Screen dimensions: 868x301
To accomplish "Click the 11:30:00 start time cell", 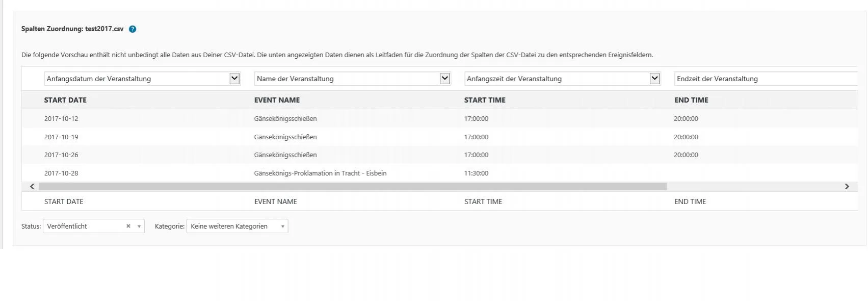I will (x=476, y=173).
